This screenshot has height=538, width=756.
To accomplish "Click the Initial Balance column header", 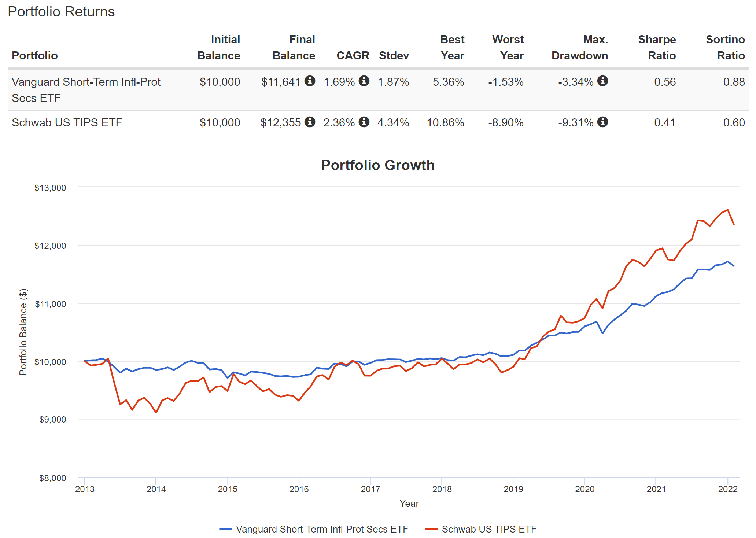I will pos(219,47).
